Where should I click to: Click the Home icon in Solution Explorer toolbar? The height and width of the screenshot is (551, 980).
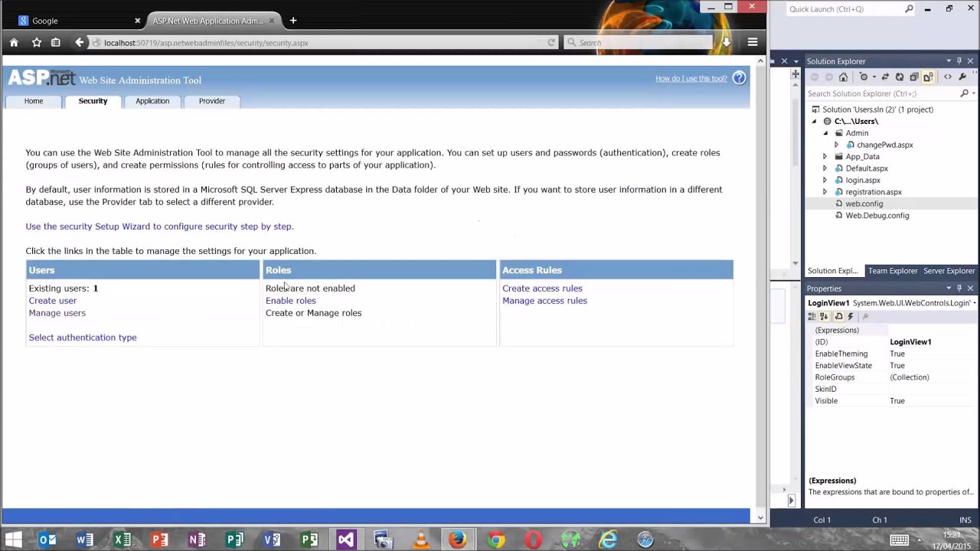[x=843, y=77]
